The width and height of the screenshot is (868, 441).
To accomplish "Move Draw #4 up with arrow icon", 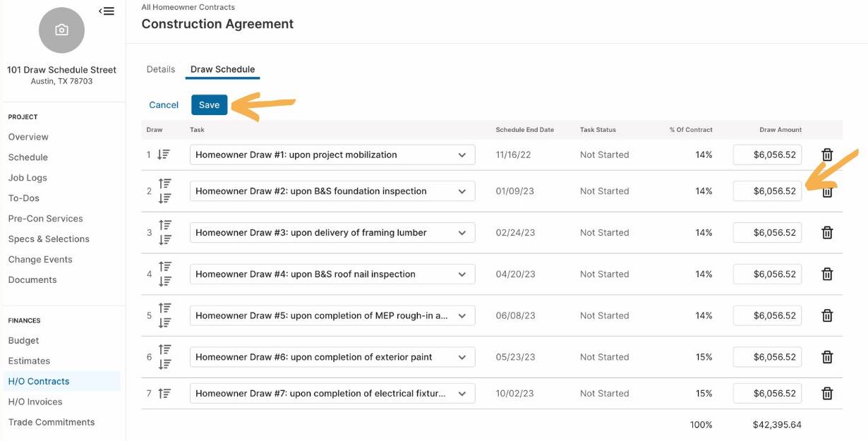I will click(165, 267).
